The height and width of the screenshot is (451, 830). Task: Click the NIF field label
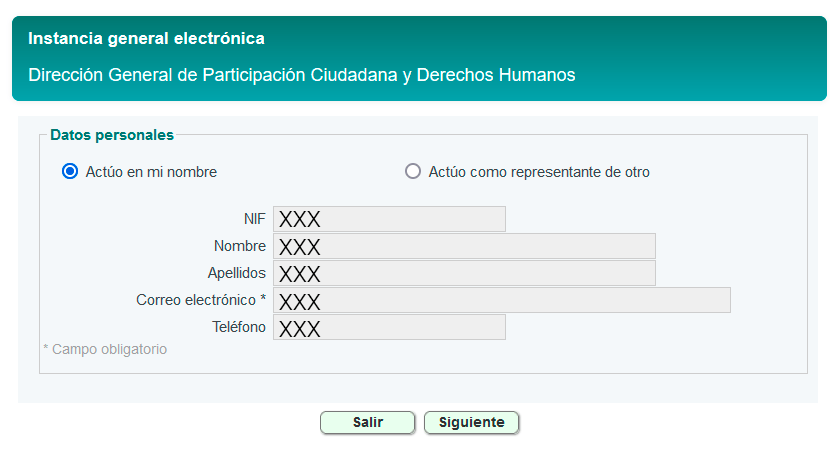pos(255,219)
